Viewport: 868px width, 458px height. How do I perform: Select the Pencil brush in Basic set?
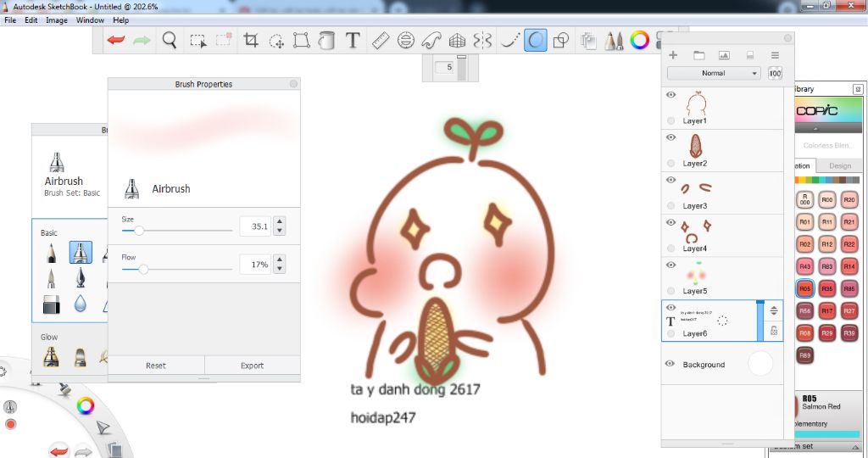point(52,253)
